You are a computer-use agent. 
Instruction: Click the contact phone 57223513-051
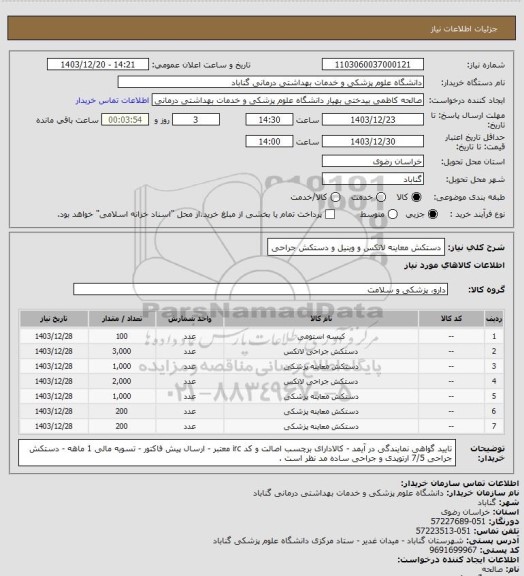[x=443, y=531]
